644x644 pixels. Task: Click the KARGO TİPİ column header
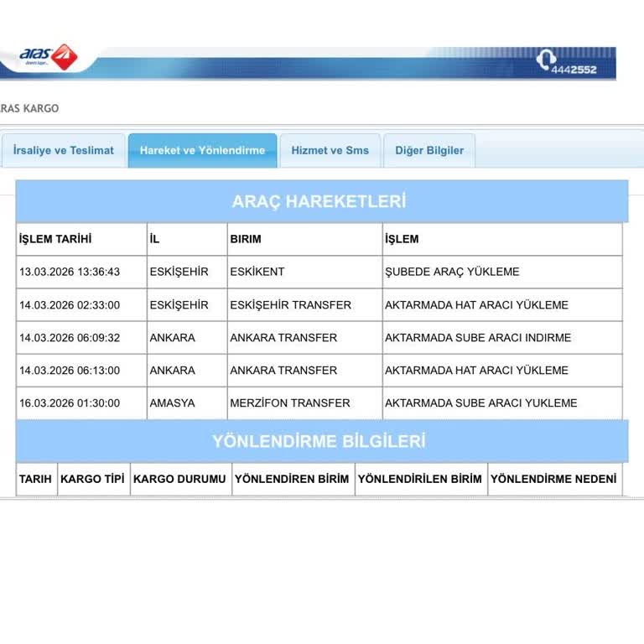[92, 479]
